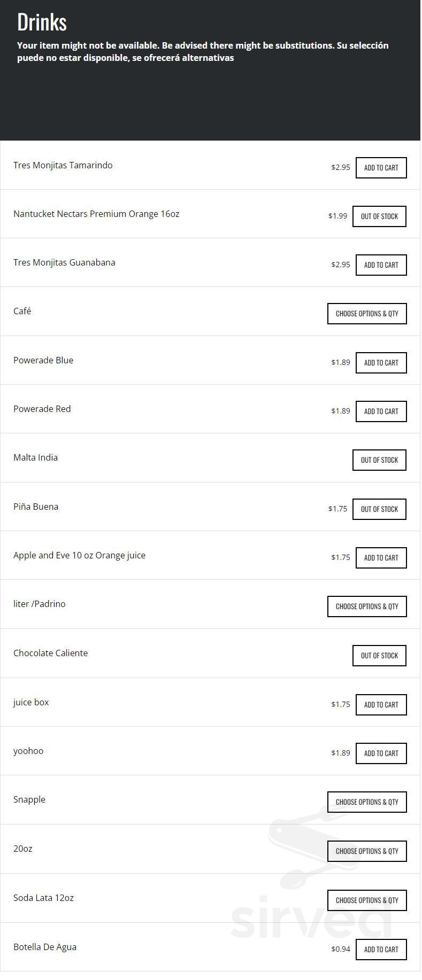Click the Drinks category heading

42,22
